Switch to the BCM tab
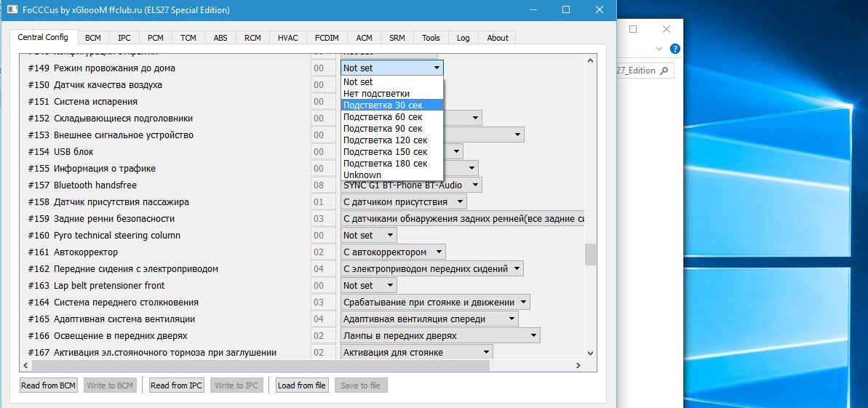This screenshot has width=868, height=408. point(92,38)
